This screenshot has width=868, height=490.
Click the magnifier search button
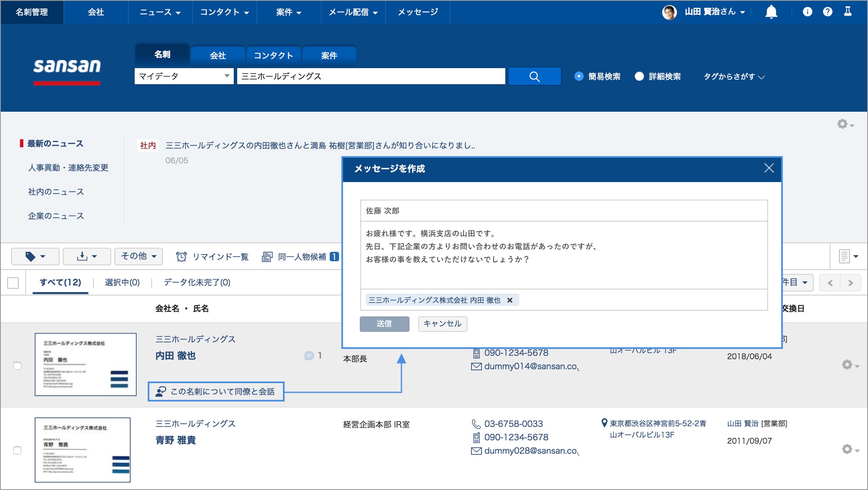535,76
